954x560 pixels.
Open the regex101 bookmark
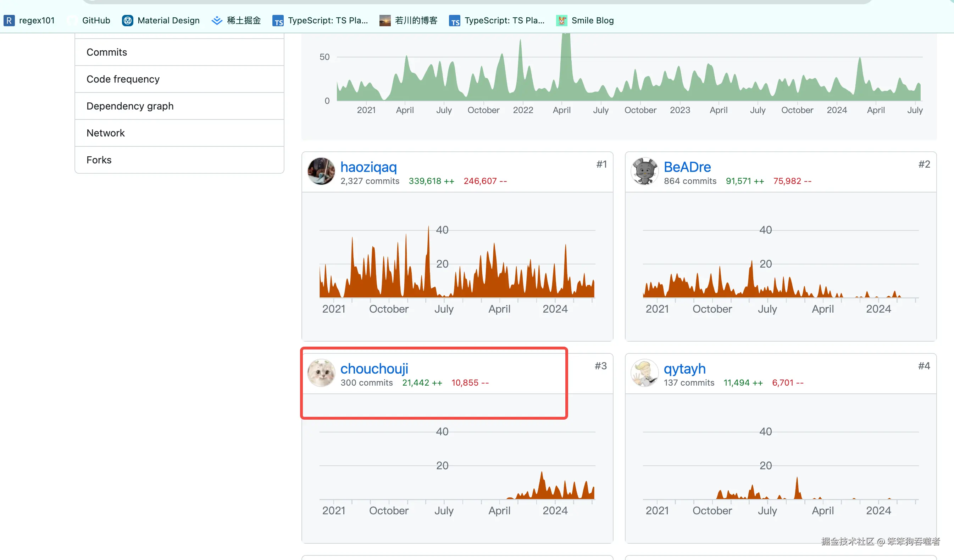coord(29,21)
